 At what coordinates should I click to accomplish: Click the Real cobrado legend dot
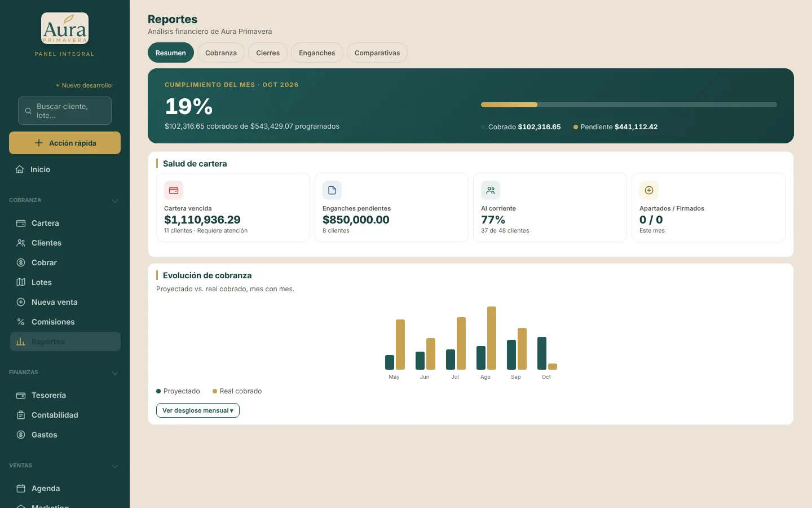(215, 391)
